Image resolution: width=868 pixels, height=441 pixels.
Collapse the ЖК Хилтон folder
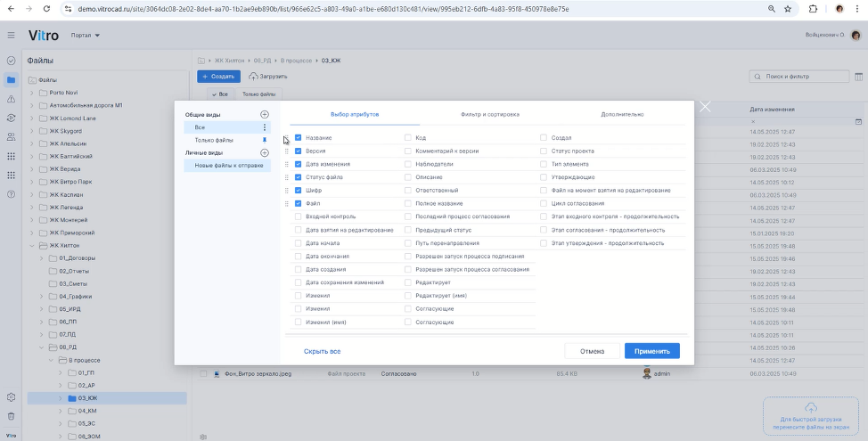(32, 245)
